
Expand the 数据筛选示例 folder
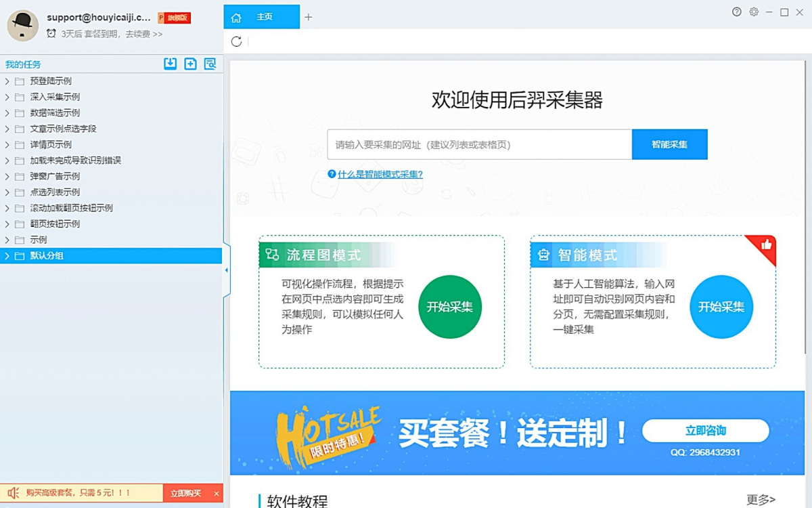tap(7, 113)
